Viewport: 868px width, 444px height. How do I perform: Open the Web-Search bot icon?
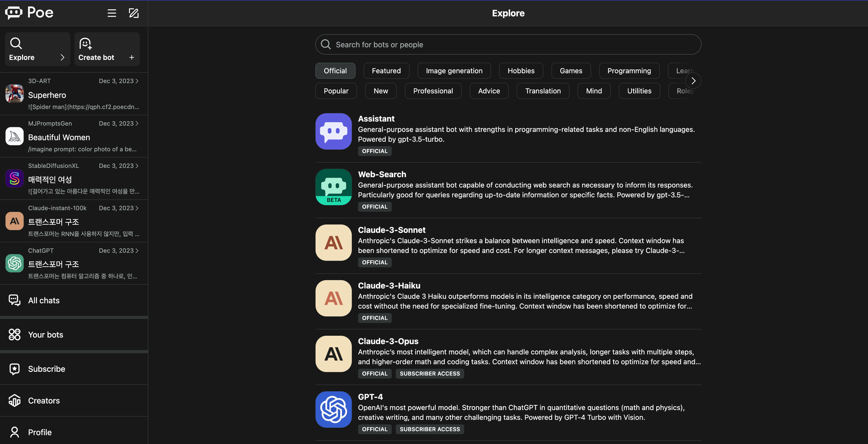pos(334,187)
